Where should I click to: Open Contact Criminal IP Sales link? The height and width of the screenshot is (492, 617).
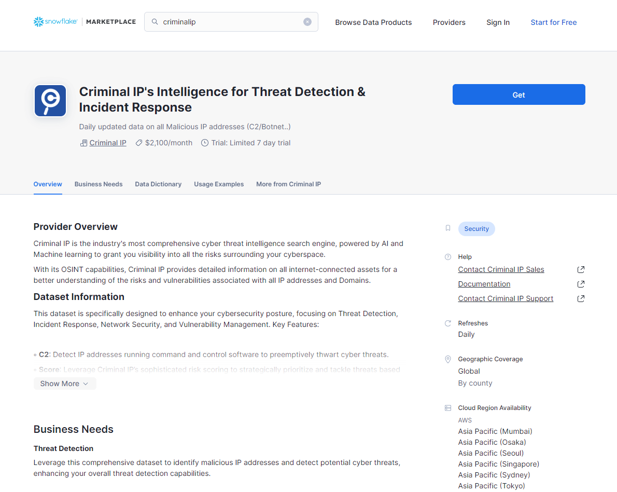(x=501, y=270)
